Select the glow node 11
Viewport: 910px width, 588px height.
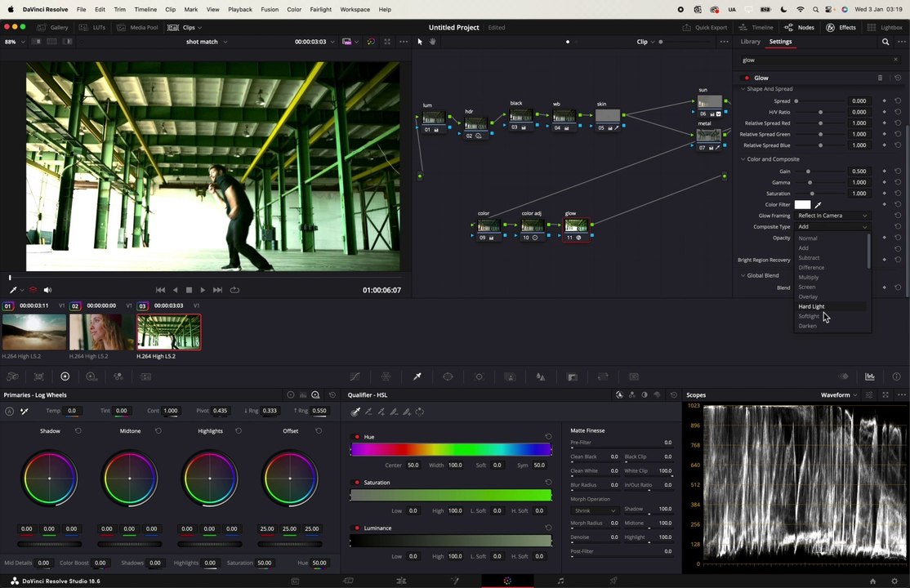tap(576, 229)
